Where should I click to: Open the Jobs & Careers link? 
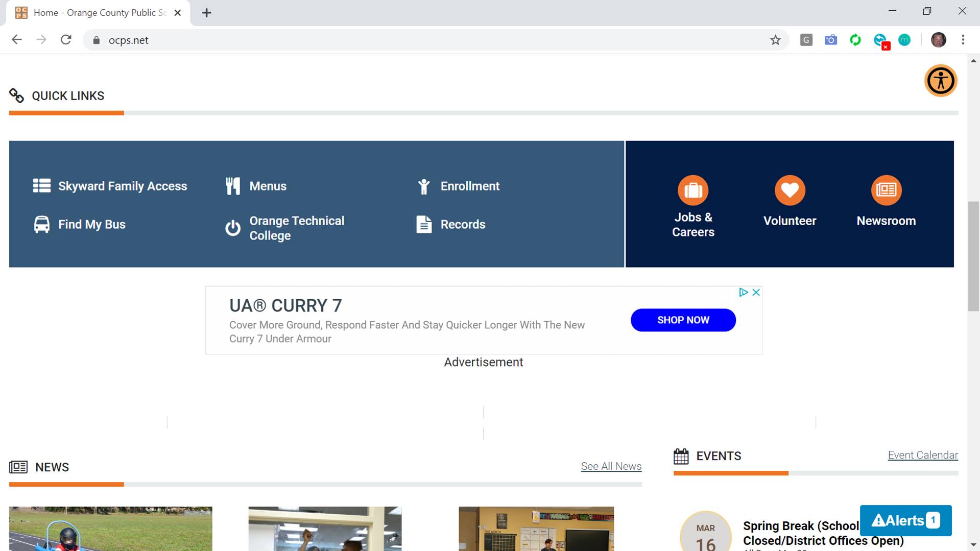click(x=693, y=224)
